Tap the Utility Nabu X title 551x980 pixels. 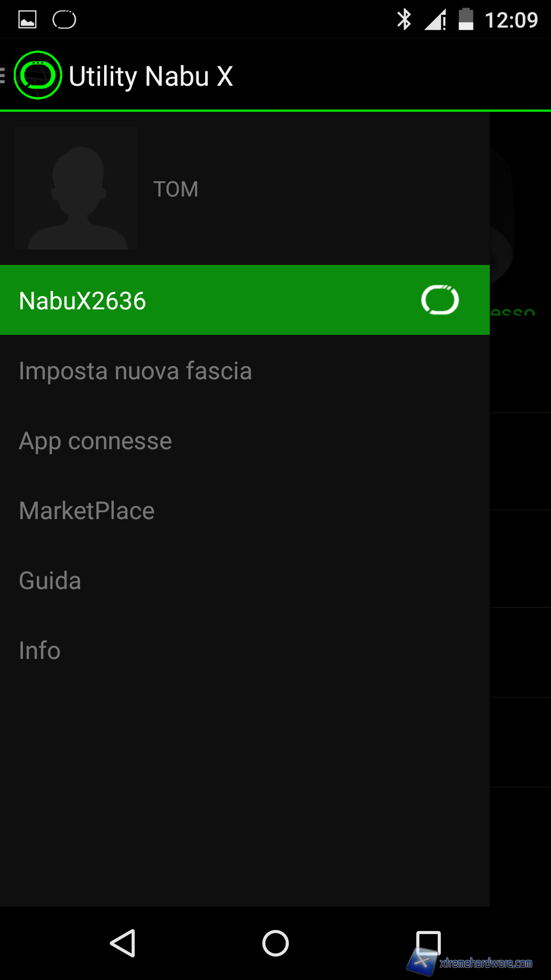(x=151, y=77)
